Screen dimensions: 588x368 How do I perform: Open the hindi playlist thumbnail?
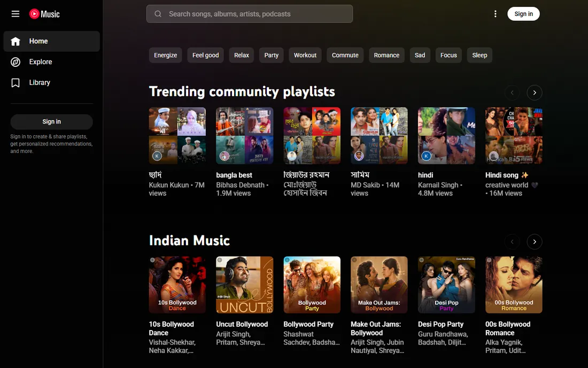point(446,136)
